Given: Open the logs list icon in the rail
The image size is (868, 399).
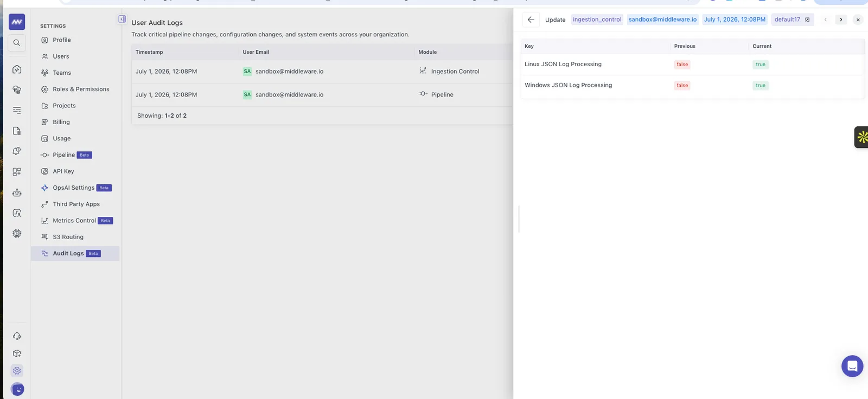Looking at the screenshot, I should point(17,110).
